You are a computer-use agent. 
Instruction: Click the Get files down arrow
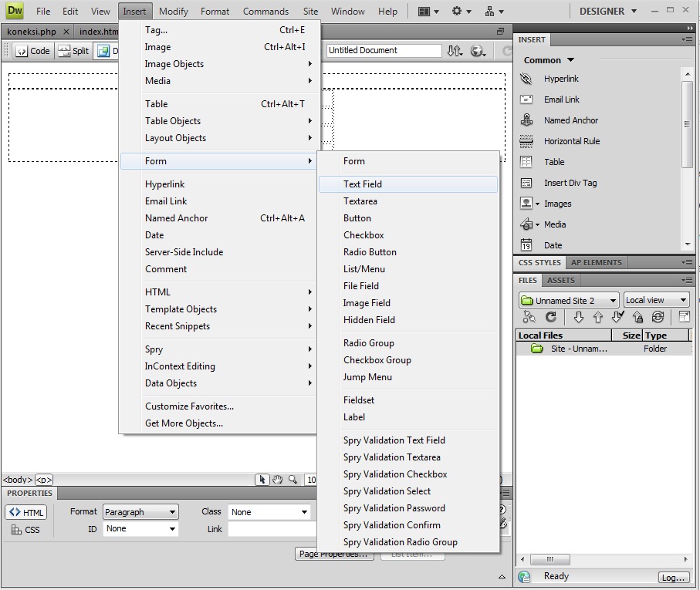pyautogui.click(x=579, y=317)
